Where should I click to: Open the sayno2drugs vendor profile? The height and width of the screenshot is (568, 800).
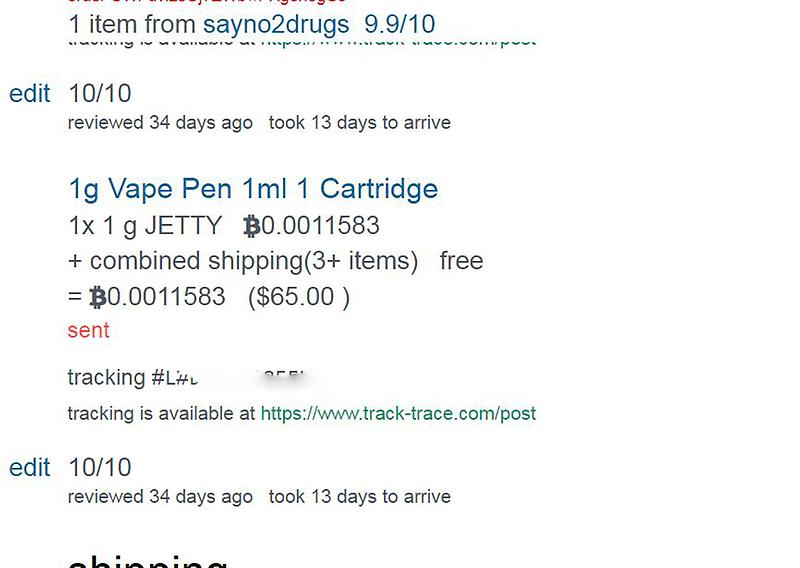[x=276, y=24]
